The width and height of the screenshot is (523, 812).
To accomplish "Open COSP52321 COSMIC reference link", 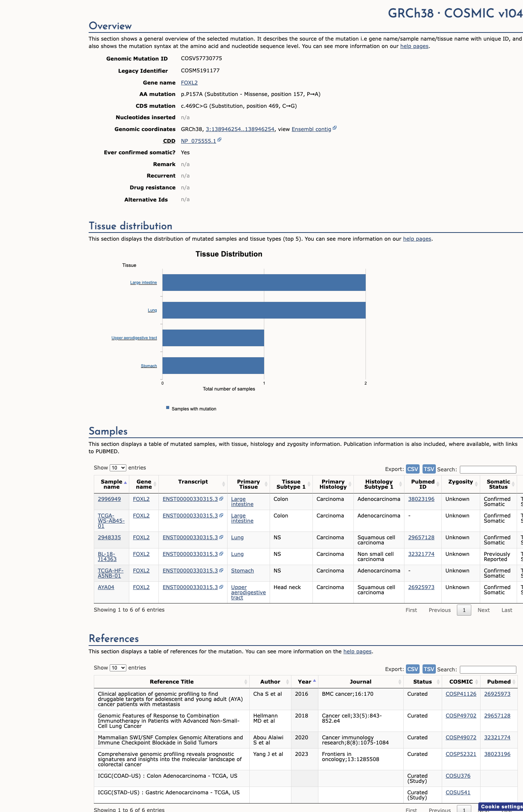I will pos(461,754).
